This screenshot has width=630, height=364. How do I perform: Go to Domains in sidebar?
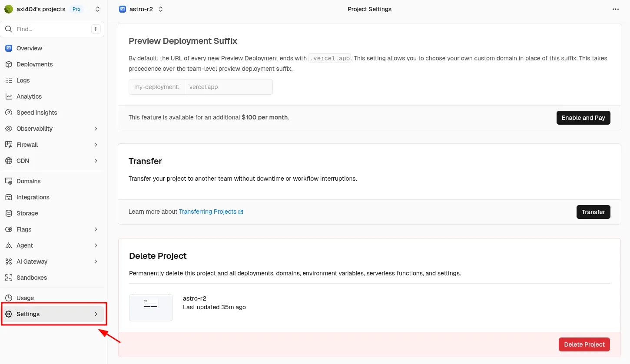tap(28, 181)
